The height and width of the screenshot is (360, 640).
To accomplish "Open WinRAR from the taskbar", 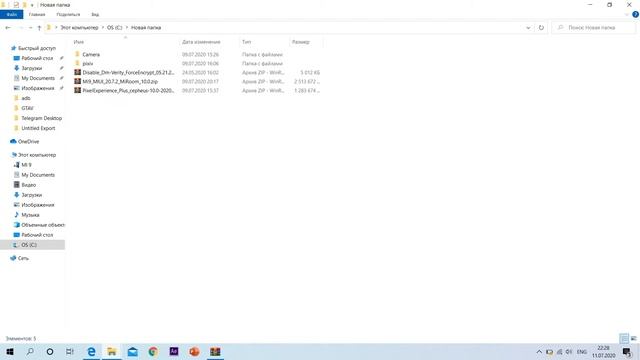I will click(215, 351).
